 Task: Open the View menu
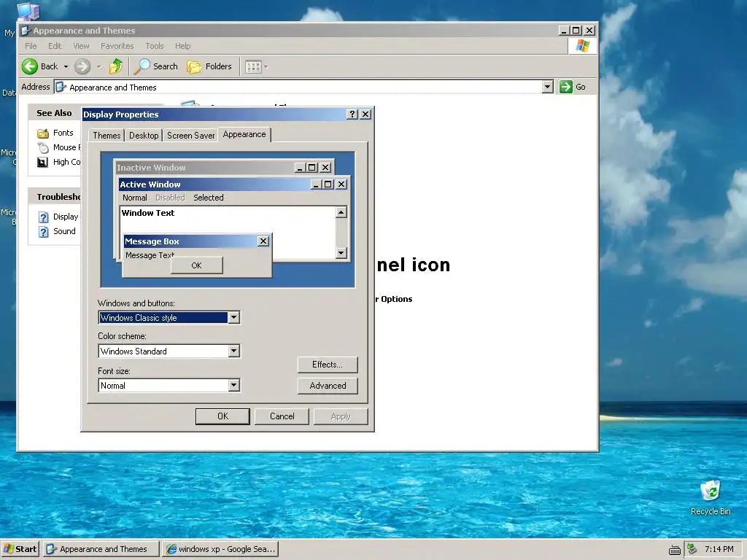81,46
